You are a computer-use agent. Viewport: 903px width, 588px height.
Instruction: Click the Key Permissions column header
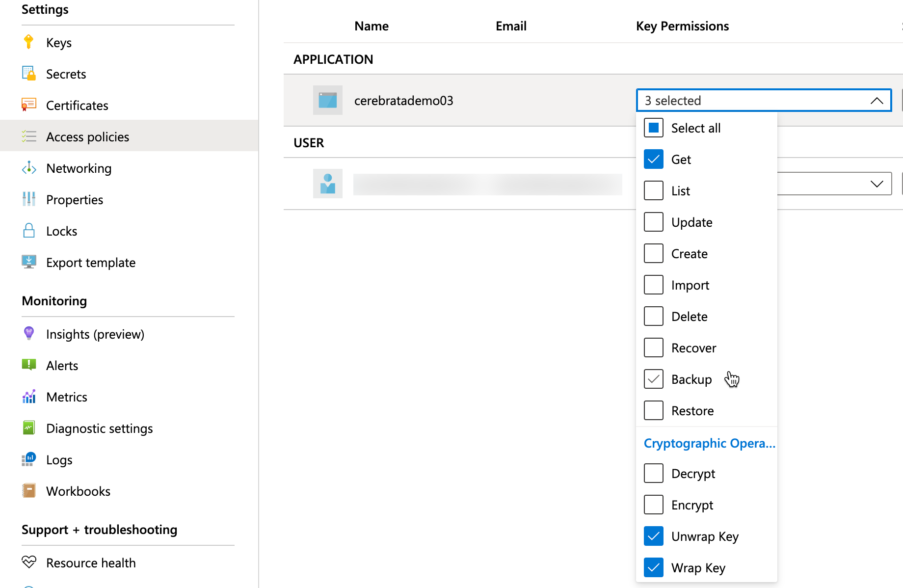point(682,26)
